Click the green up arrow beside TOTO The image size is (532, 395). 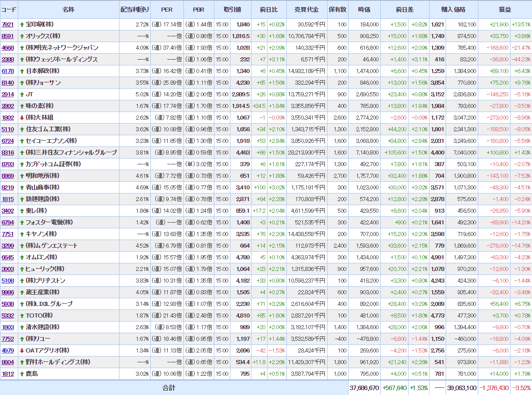click(x=22, y=316)
